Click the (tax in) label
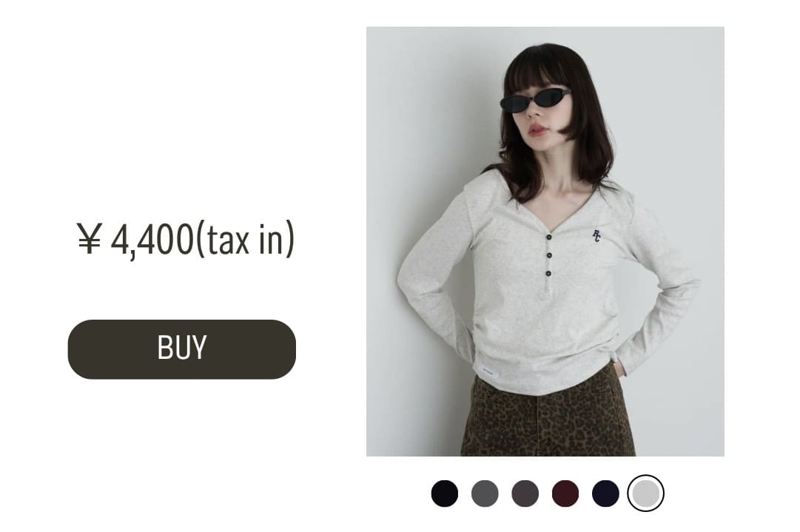This screenshot has width=800, height=532. tap(245, 239)
